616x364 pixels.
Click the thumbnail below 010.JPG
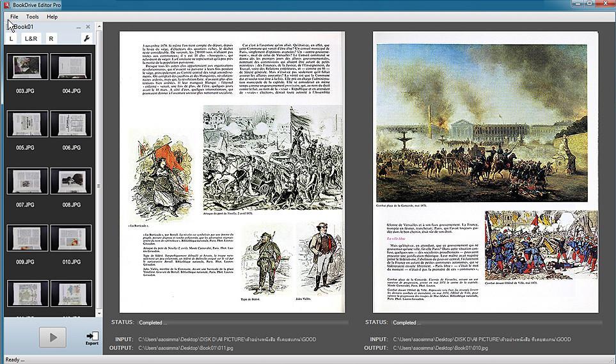pyautogui.click(x=71, y=294)
